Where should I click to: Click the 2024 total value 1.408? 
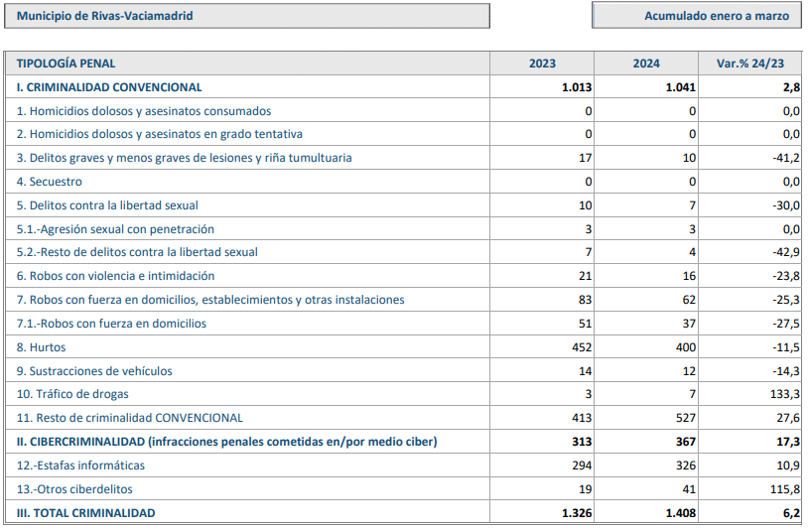(680, 513)
